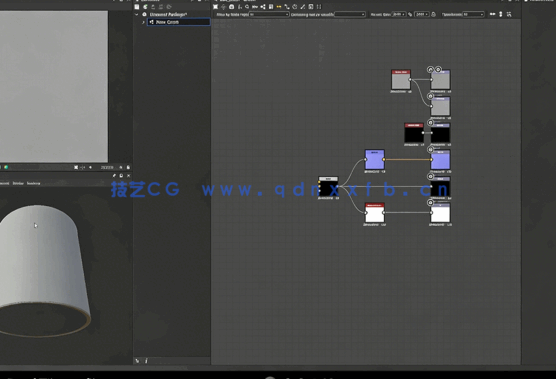Click the horizontal align icon at toolbar right
This screenshot has width=556, height=379.
(493, 14)
